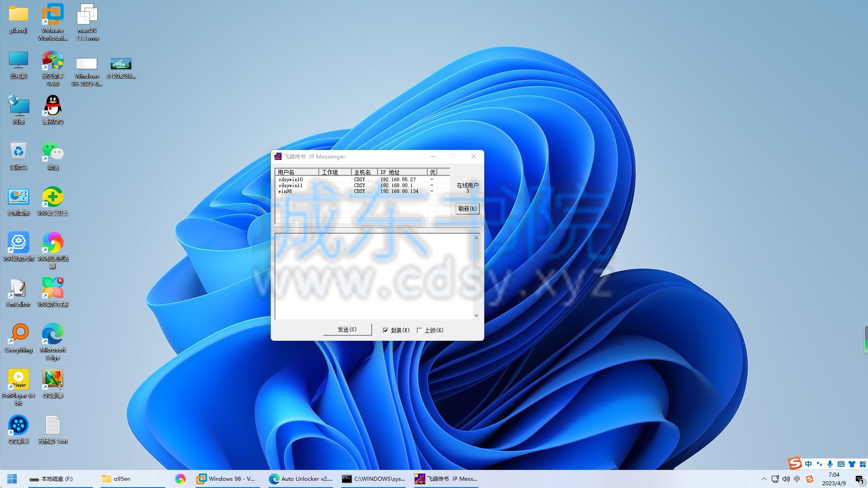Image resolution: width=868 pixels, height=488 pixels.
Task: Sort by 用户名 column header
Action: [x=297, y=172]
